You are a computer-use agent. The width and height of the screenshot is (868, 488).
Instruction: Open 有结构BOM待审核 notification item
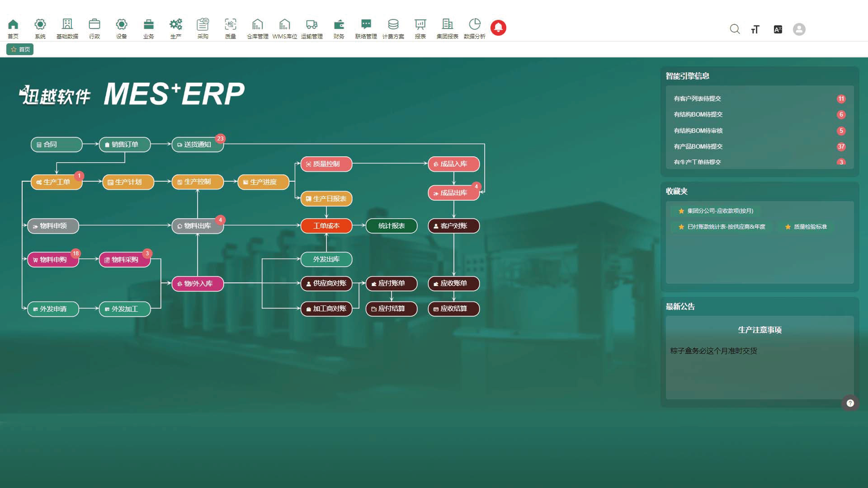coord(698,131)
